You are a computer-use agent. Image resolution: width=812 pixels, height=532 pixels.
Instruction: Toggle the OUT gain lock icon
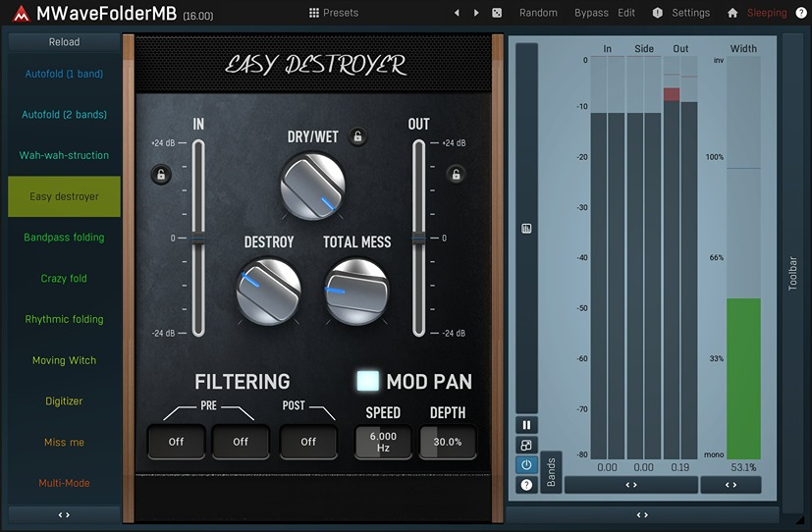point(455,175)
